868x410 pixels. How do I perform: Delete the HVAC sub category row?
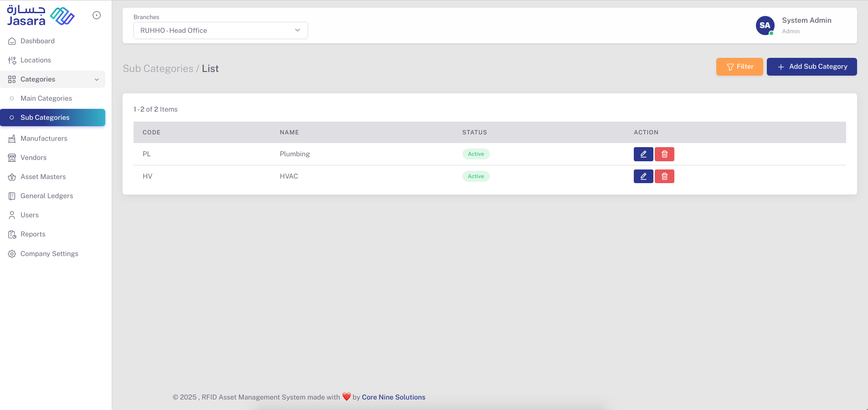point(664,176)
